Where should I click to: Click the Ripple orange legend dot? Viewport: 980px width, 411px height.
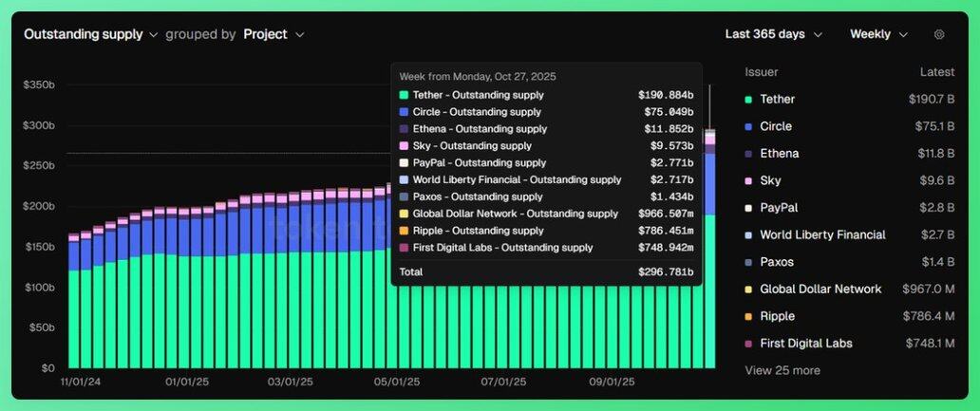point(749,316)
